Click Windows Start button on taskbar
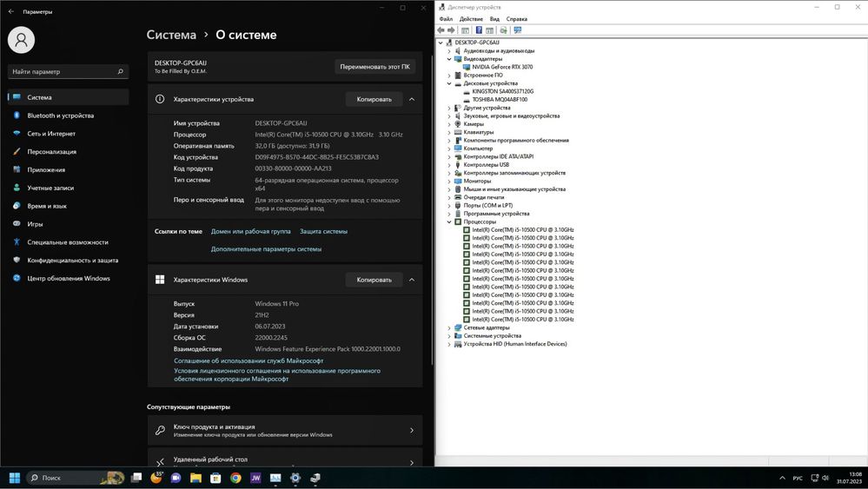 pyautogui.click(x=15, y=478)
